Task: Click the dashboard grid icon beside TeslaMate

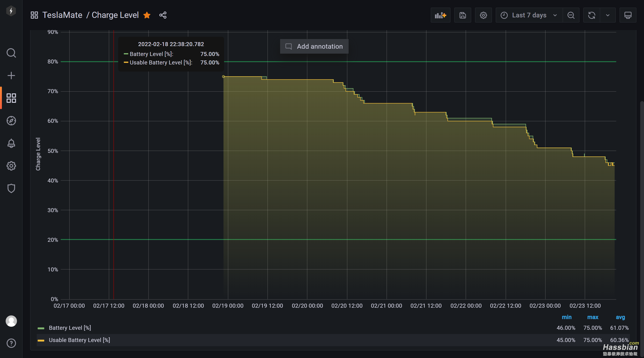Action: 34,15
